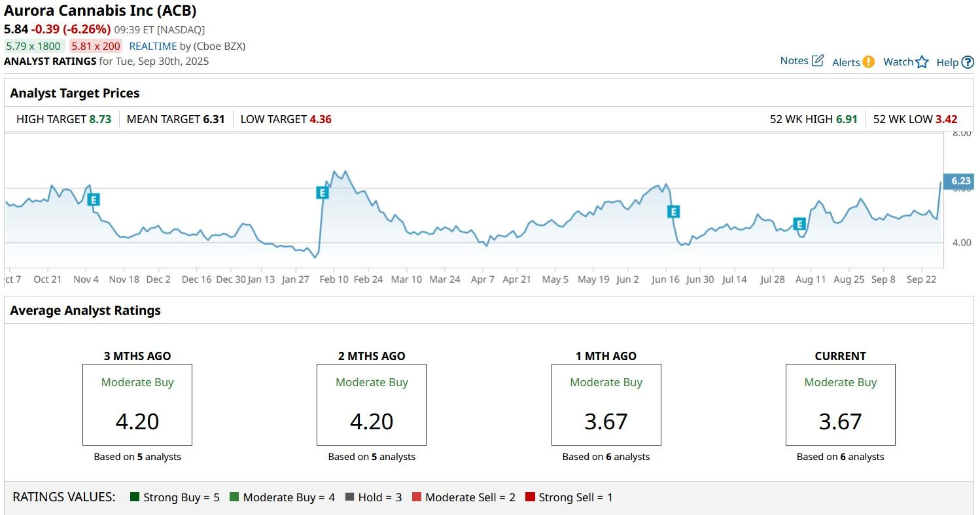Click the Average Analyst Ratings heading
This screenshot has height=515, width=980.
point(85,310)
